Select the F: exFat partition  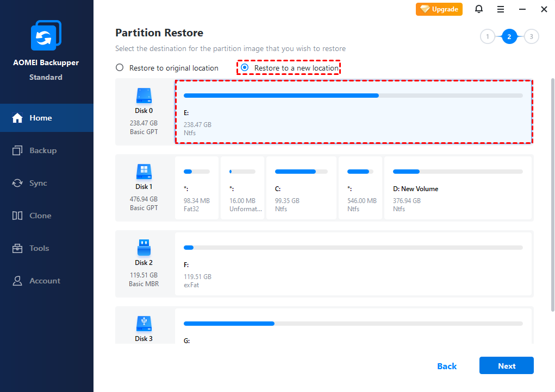(353, 264)
